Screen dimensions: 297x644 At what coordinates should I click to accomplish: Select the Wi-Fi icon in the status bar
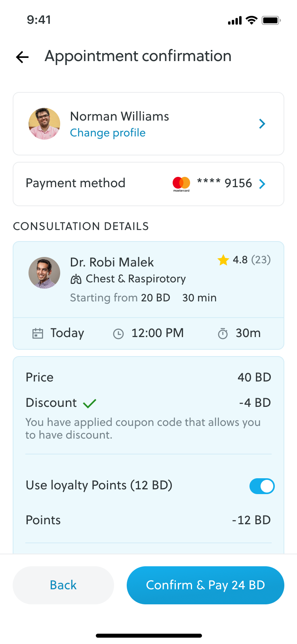point(251,20)
